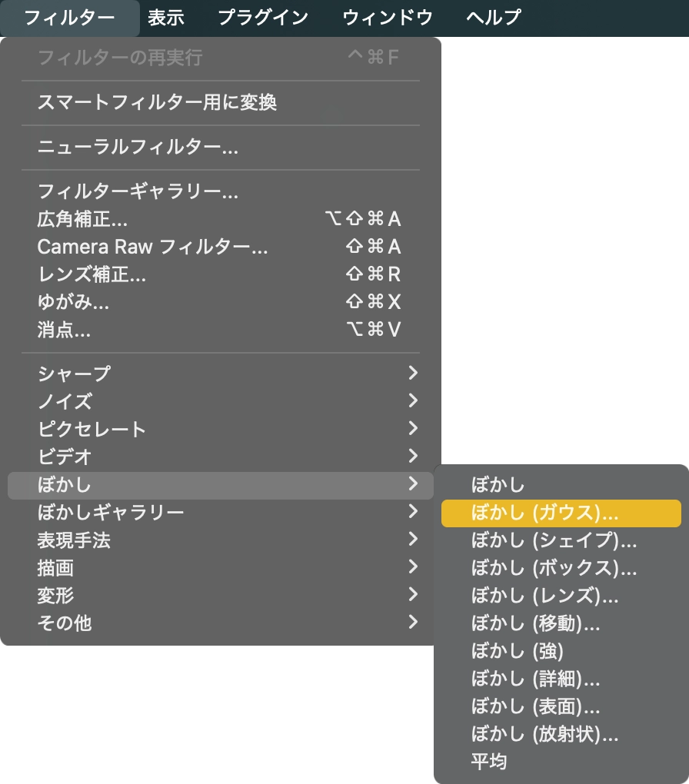Open フィルターギャラリー... item
This screenshot has height=784, width=689.
click(138, 191)
